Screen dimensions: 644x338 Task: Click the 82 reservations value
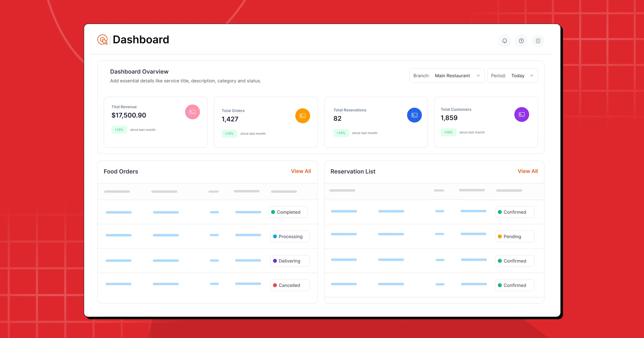point(337,118)
